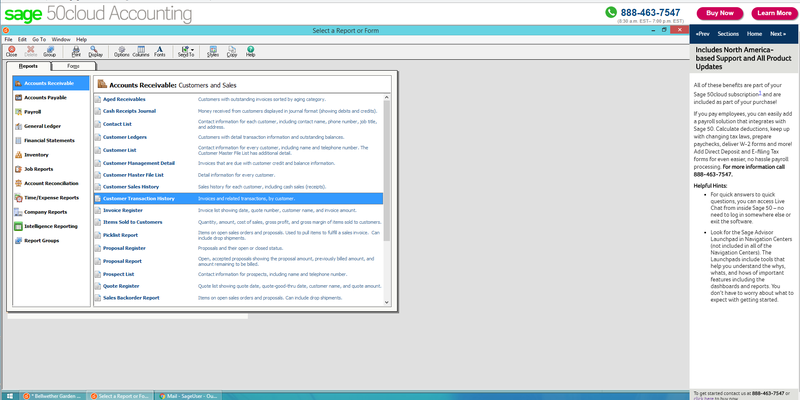Screen dimensions: 800x400
Task: Select the Customer Ledgers report
Action: coord(238,137)
